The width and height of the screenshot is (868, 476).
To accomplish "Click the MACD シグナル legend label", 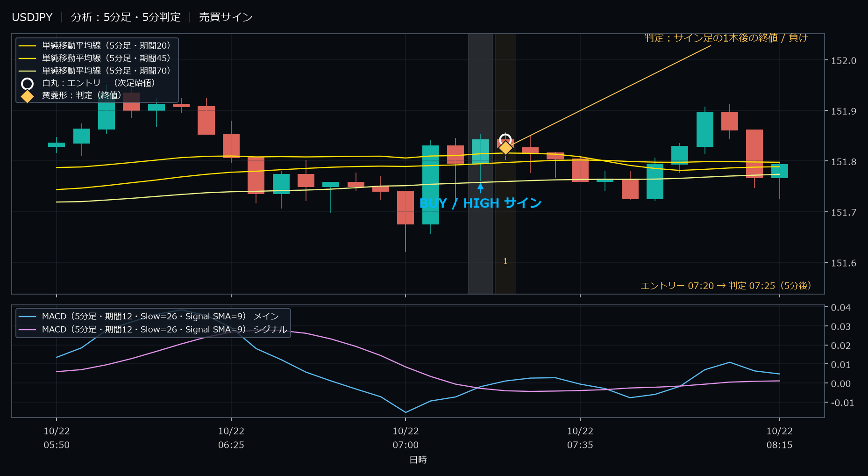I will tap(164, 330).
